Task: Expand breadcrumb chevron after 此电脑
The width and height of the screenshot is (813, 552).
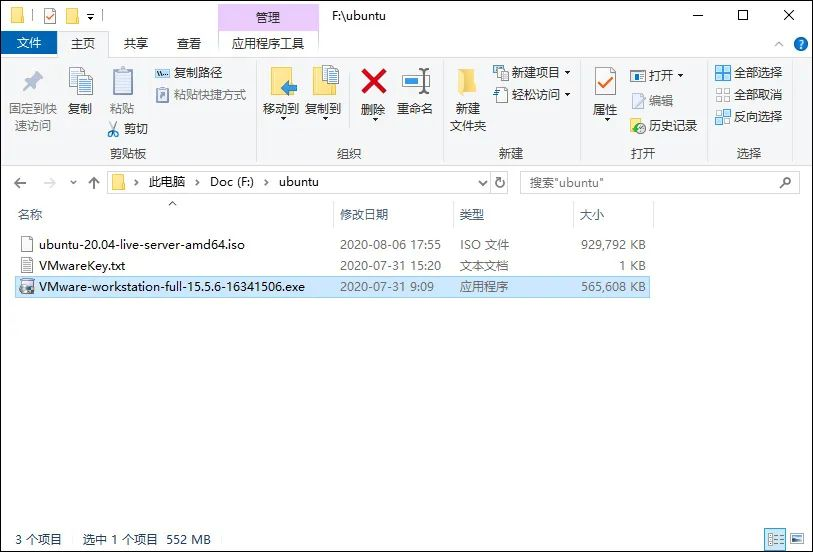Action: coord(197,182)
